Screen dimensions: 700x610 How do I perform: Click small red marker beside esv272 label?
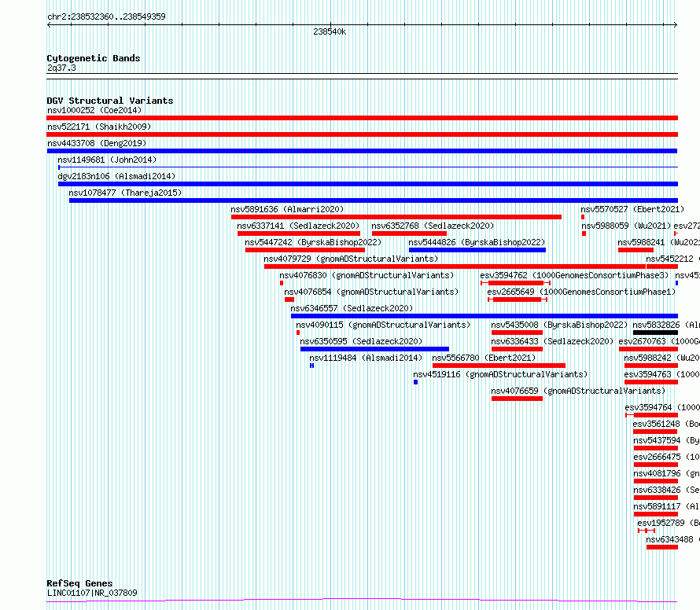(x=676, y=233)
